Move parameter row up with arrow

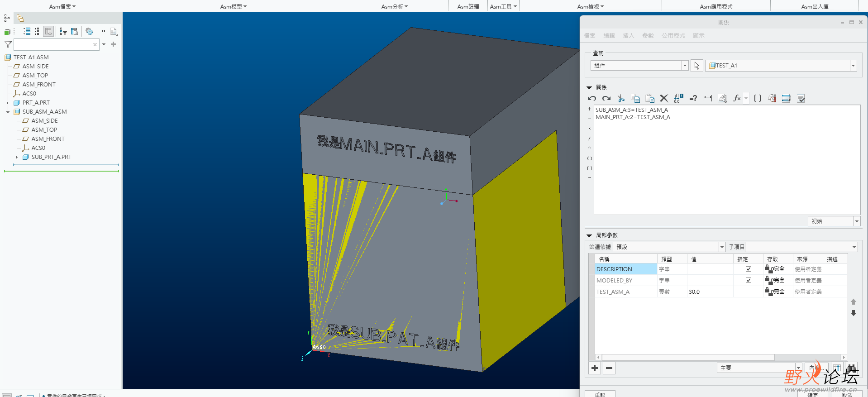tap(854, 301)
